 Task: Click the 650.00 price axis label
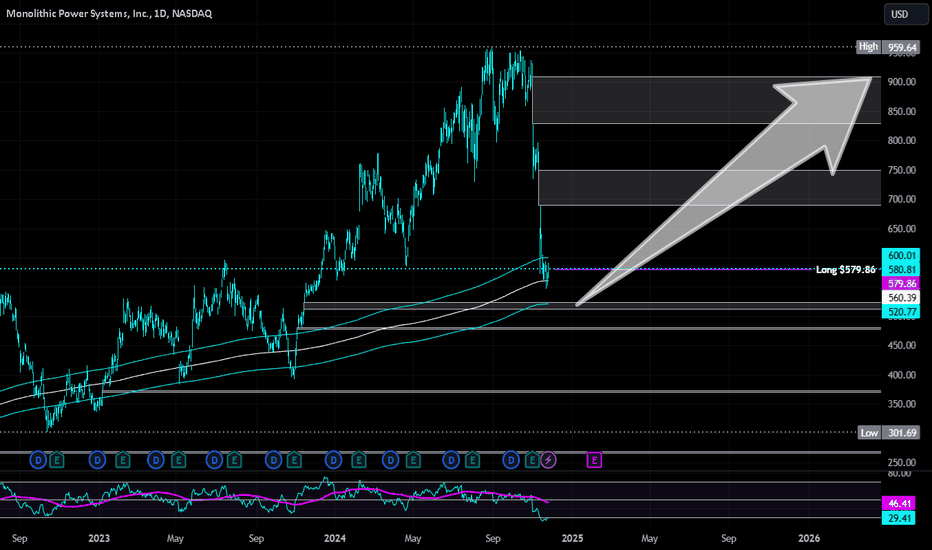902,228
